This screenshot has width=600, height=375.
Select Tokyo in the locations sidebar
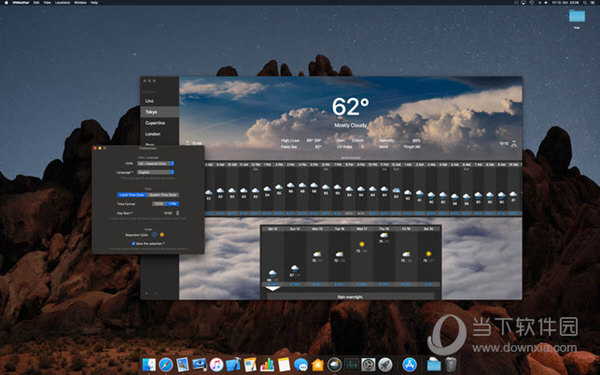(x=160, y=112)
